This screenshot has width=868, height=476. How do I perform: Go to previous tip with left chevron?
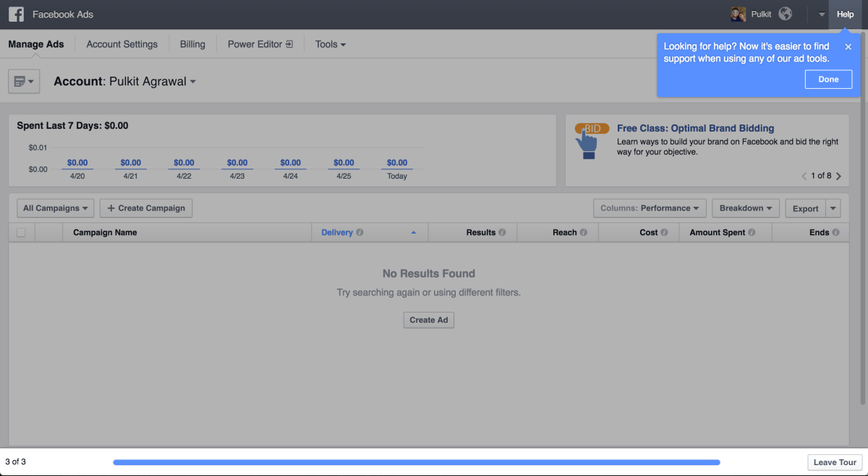click(x=804, y=176)
